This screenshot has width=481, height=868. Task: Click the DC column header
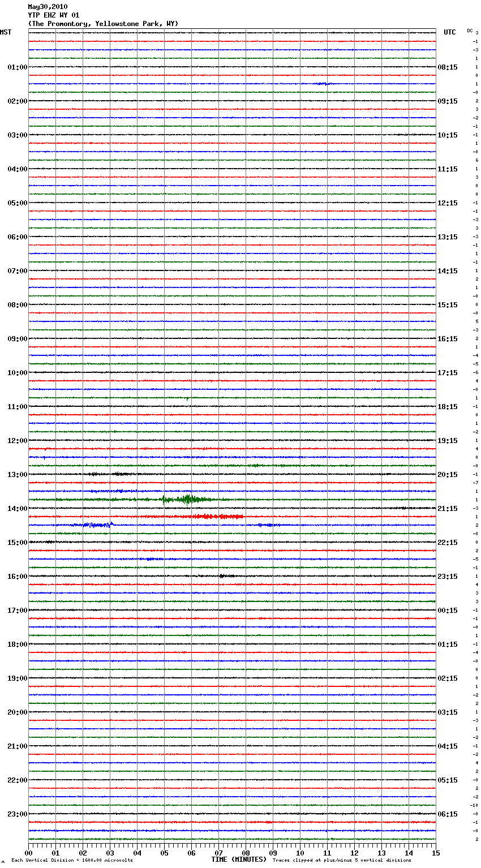click(x=470, y=31)
